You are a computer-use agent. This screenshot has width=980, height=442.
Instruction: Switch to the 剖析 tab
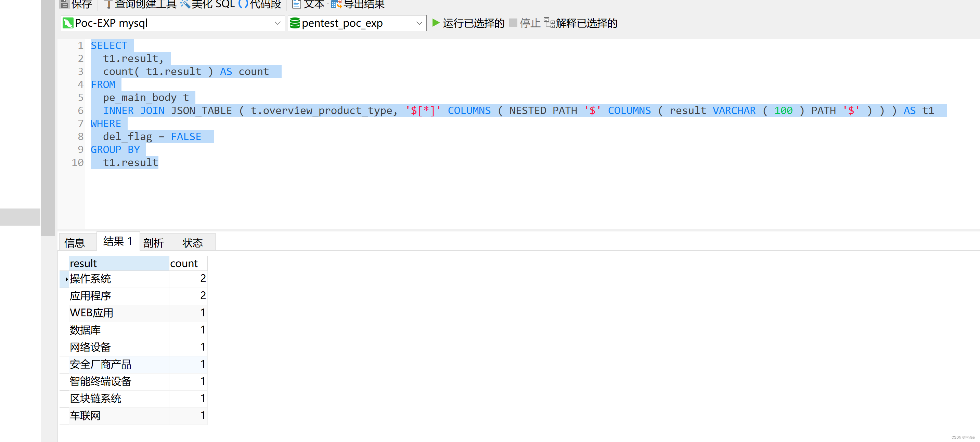tap(154, 242)
